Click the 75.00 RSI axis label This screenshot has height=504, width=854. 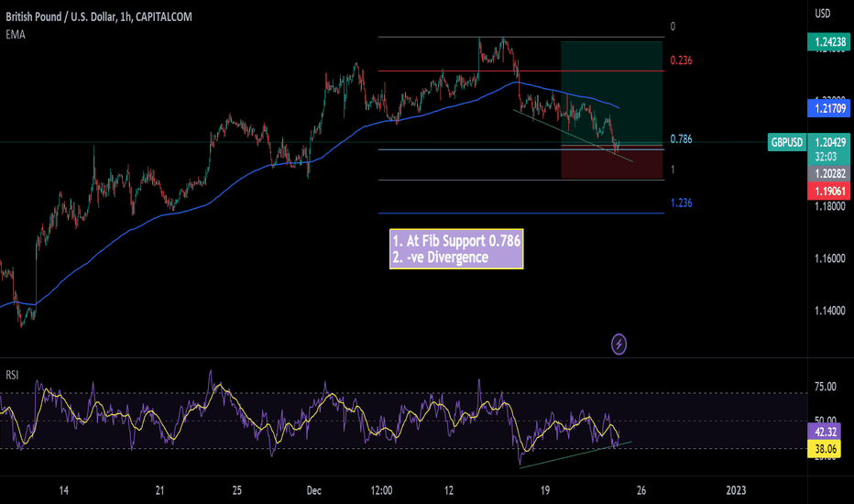coord(825,387)
